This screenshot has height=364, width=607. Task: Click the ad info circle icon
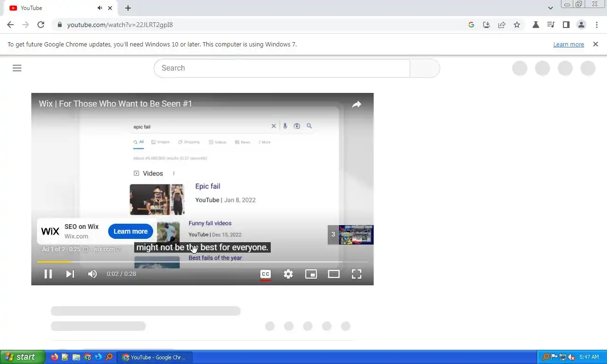(x=85, y=249)
